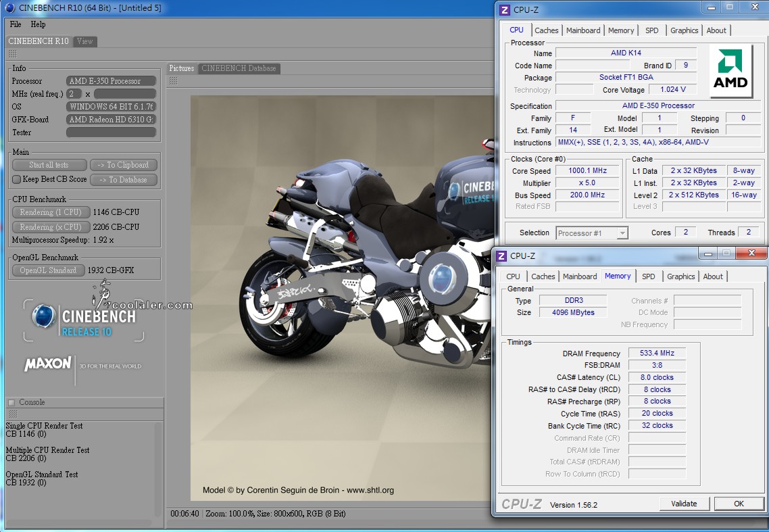Toggle the Keep Best CB Score checkbox
The image size is (769, 532).
click(16, 179)
